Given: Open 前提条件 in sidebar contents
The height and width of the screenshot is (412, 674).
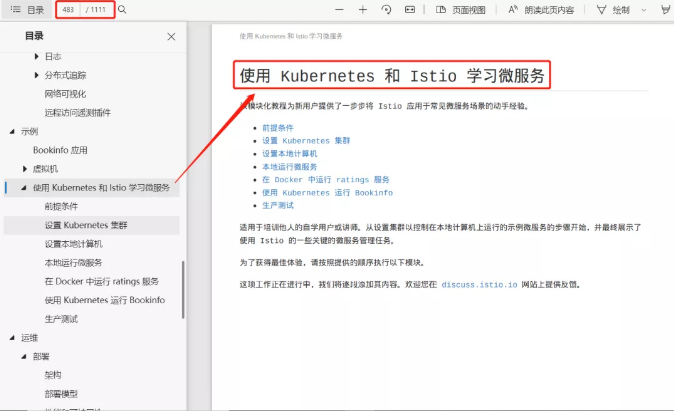Looking at the screenshot, I should point(61,206).
